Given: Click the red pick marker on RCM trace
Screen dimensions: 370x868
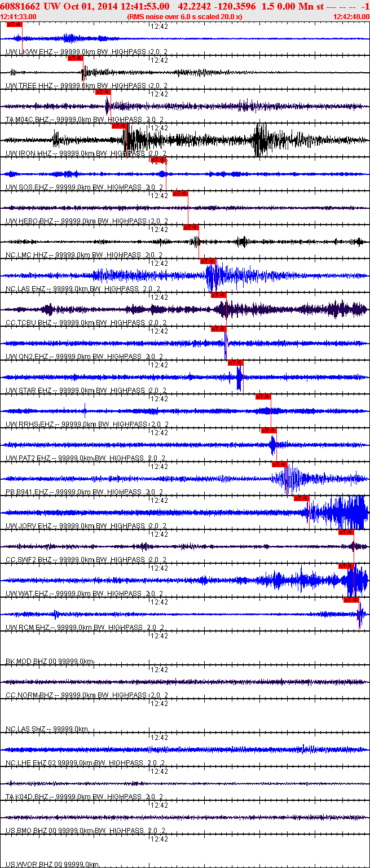Looking at the screenshot, I should [352, 600].
